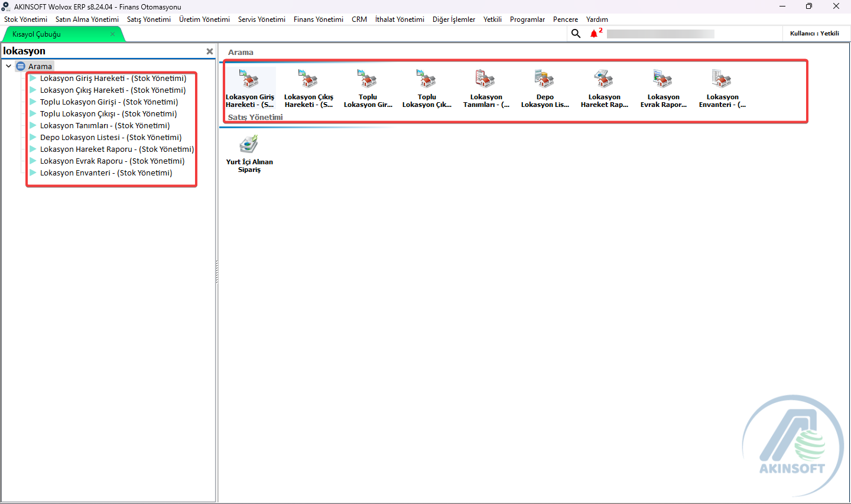Select Lokasyon Çıkış Hareketi in tree
Screen dimensions: 851x504
[113, 90]
